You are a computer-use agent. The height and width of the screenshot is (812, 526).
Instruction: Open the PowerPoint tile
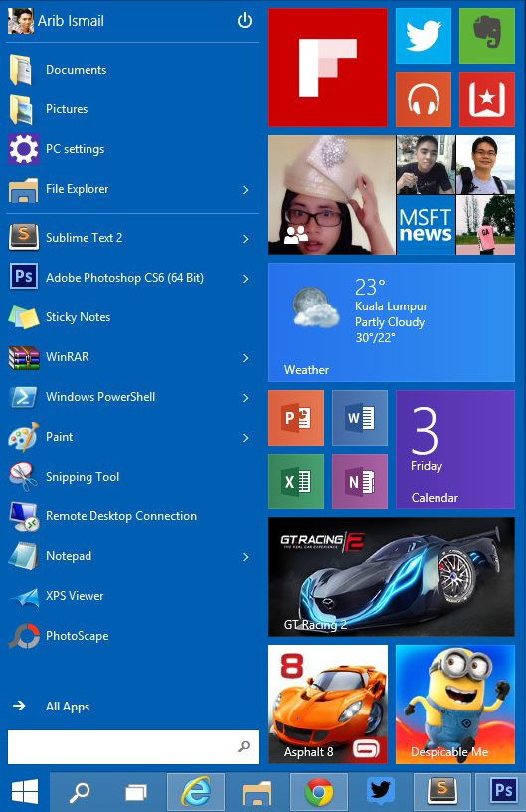(296, 418)
